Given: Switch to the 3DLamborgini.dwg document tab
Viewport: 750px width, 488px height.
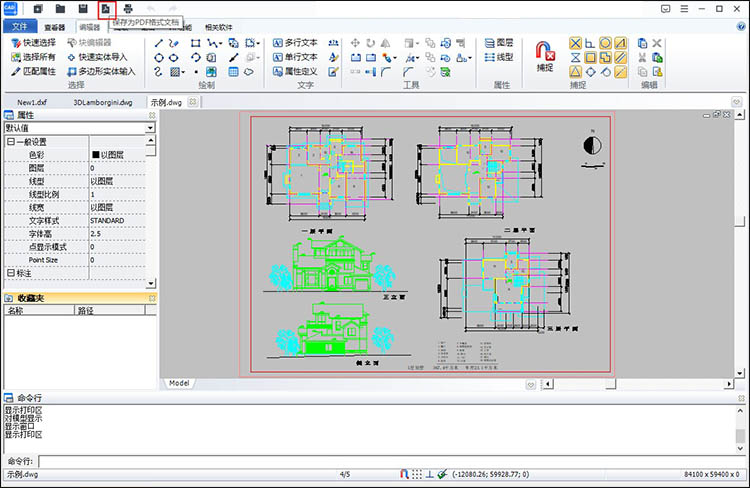Looking at the screenshot, I should tap(103, 102).
